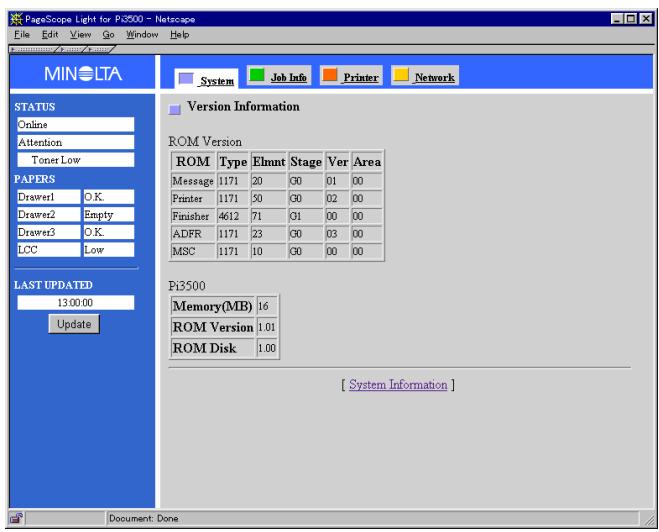The width and height of the screenshot is (659, 532).
Task: Click the first collapsed toolbar grip
Action: tap(35, 50)
